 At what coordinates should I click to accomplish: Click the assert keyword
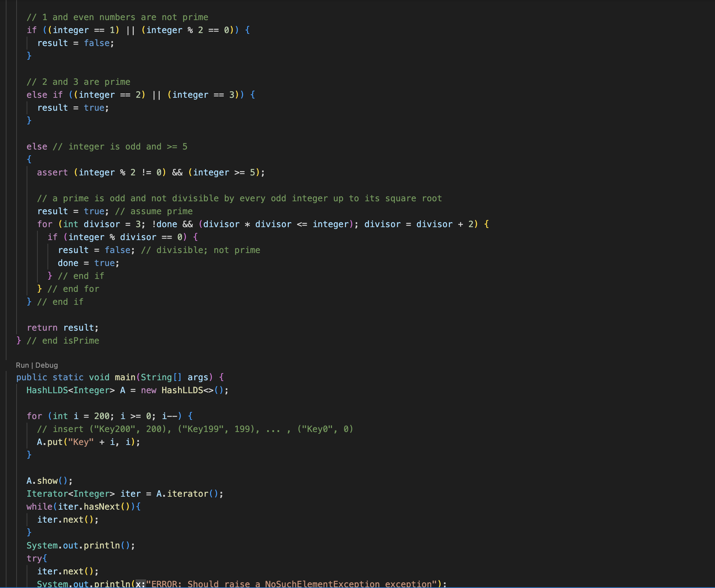pyautogui.click(x=52, y=173)
